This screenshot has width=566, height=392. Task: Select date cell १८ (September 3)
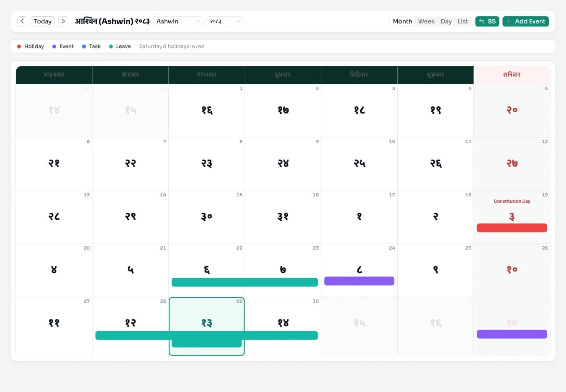point(359,111)
